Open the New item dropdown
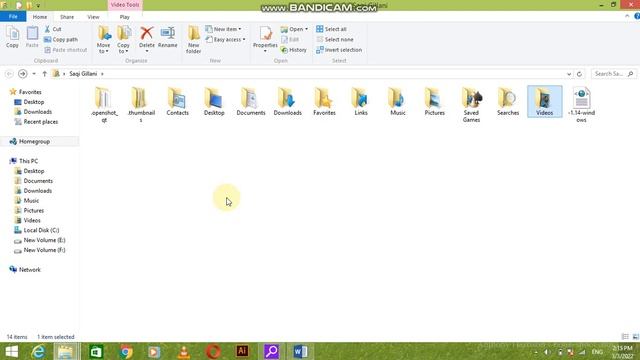This screenshot has width=640, height=360. (x=223, y=29)
